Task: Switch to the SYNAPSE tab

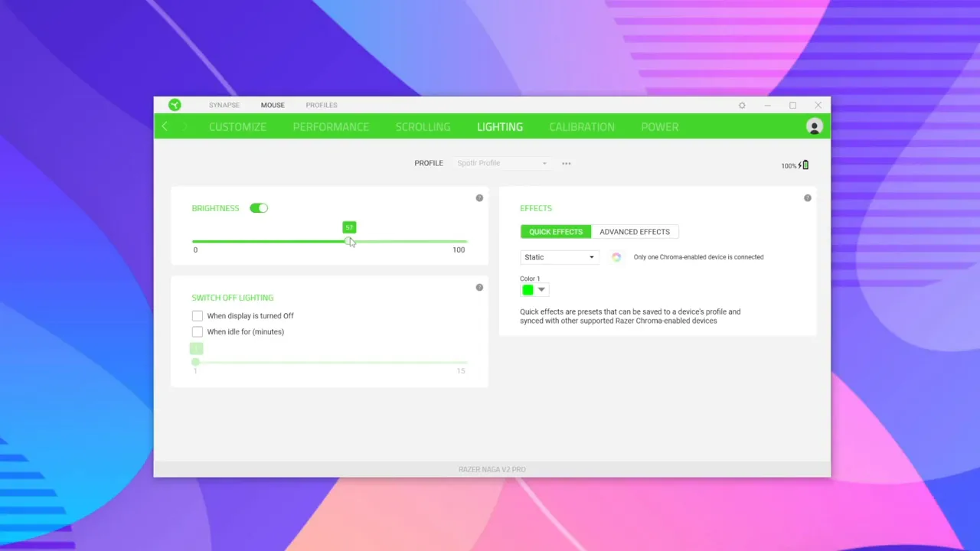Action: tap(224, 105)
